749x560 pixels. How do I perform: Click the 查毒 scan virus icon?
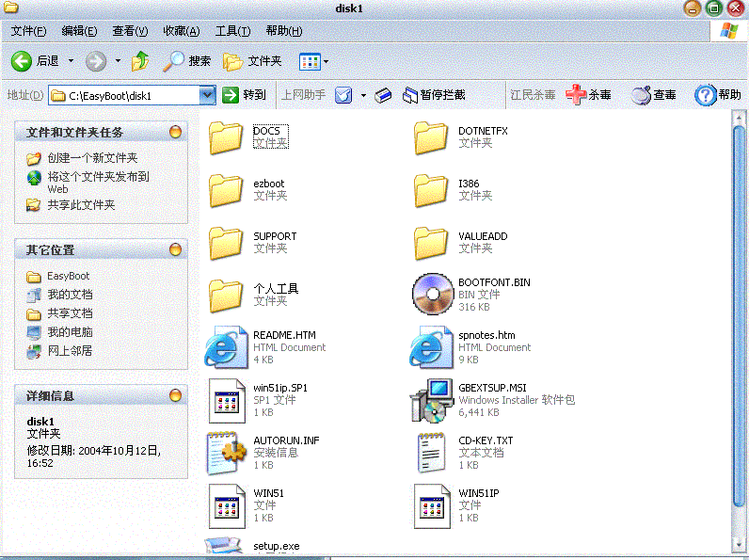coord(642,95)
